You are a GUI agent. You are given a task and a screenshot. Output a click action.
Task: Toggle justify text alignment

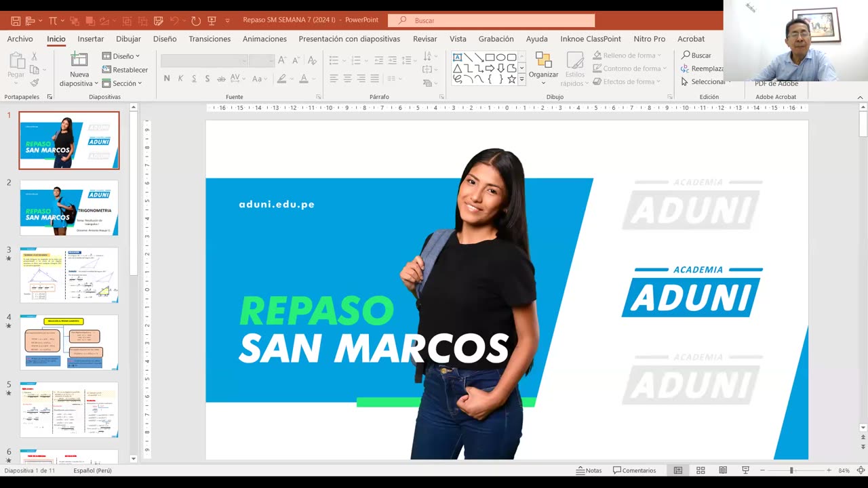click(x=374, y=79)
